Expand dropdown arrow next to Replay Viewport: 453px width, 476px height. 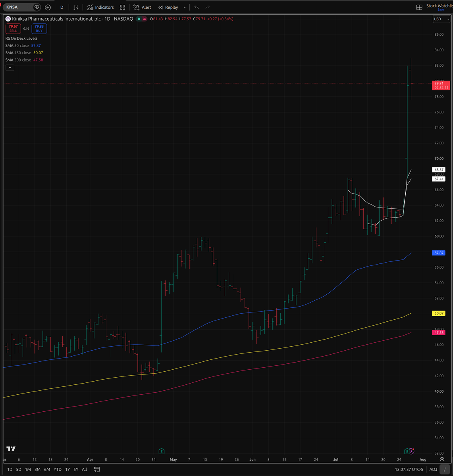click(x=184, y=7)
